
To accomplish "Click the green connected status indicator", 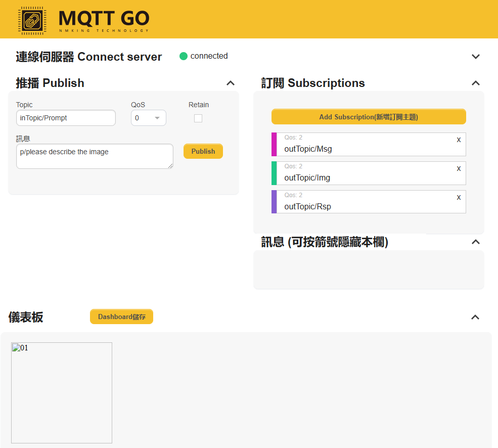I will 184,56.
